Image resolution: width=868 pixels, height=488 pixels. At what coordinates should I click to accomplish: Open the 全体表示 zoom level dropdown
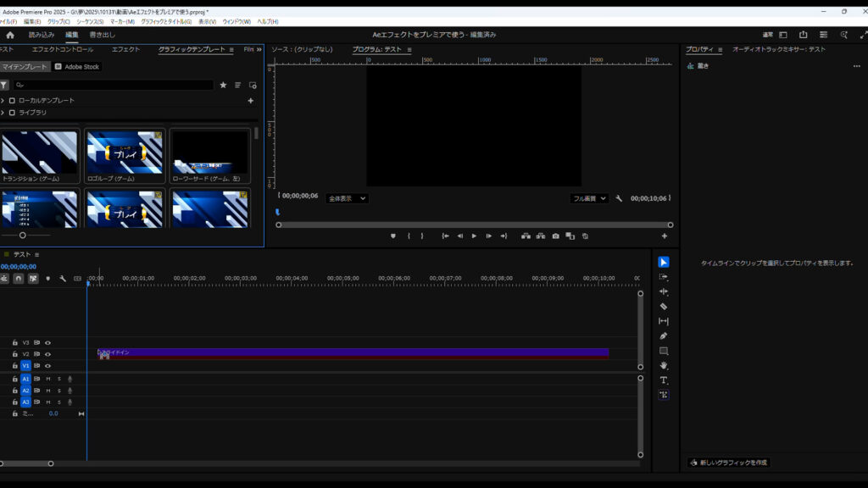(x=347, y=198)
